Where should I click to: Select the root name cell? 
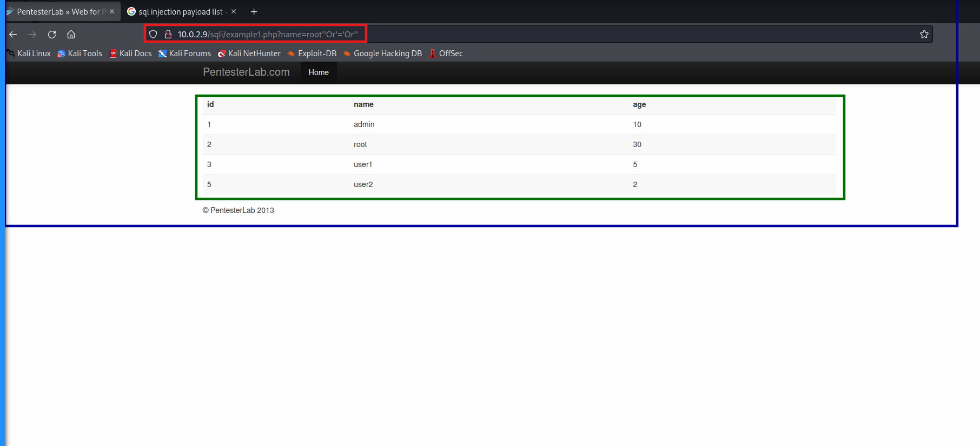tap(360, 144)
